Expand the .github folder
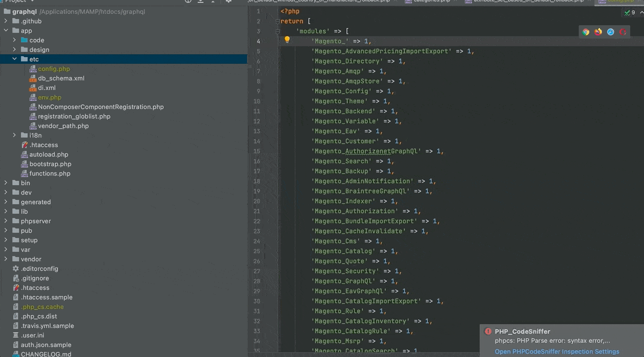644x357 pixels. [6, 21]
